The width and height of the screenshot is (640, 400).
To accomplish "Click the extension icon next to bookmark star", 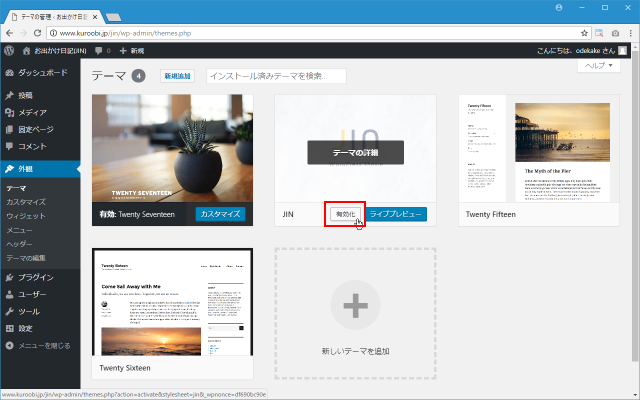I will click(599, 33).
